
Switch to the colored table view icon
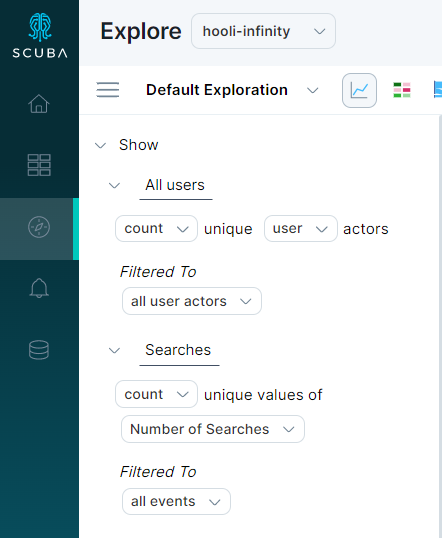(402, 90)
